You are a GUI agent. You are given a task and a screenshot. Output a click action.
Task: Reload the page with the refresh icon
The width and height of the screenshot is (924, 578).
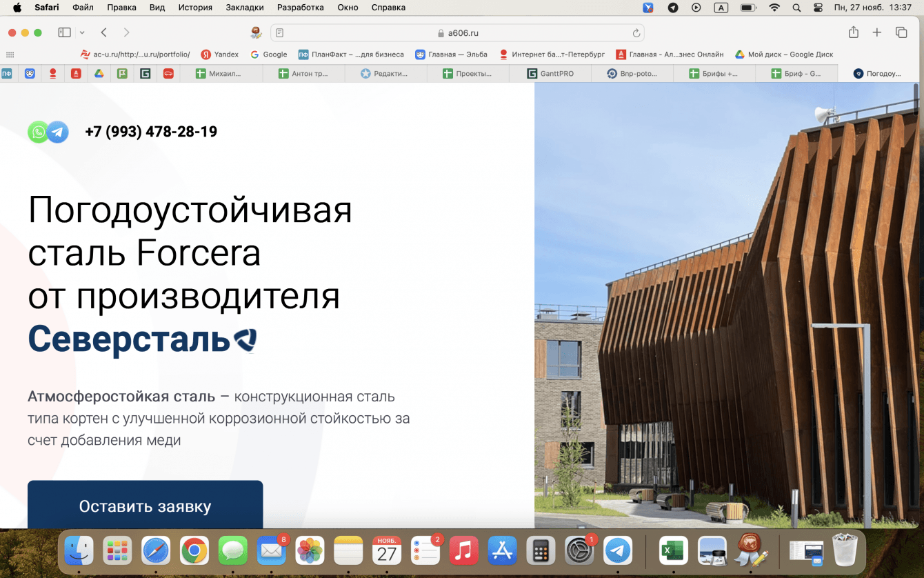click(636, 33)
